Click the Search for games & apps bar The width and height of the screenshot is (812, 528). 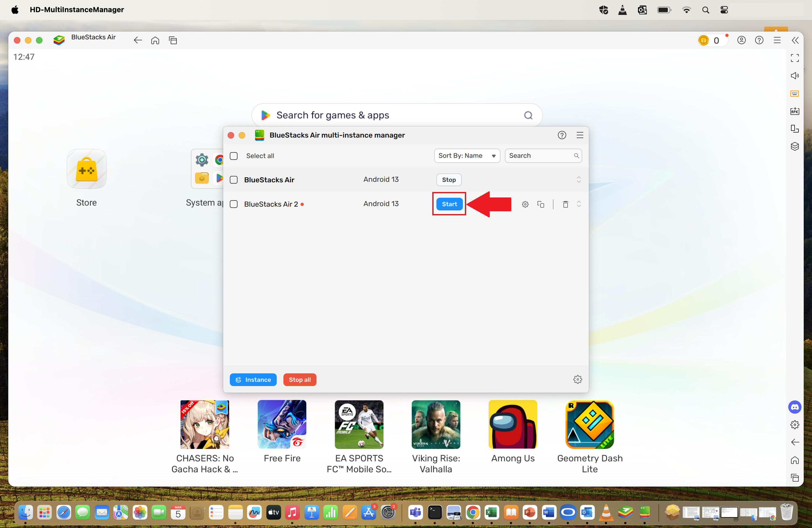point(397,115)
